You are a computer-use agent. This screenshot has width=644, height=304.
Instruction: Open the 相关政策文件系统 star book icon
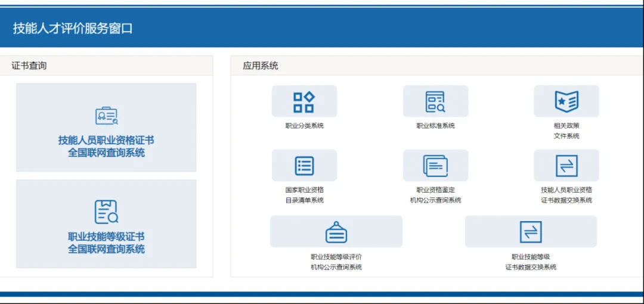click(566, 102)
